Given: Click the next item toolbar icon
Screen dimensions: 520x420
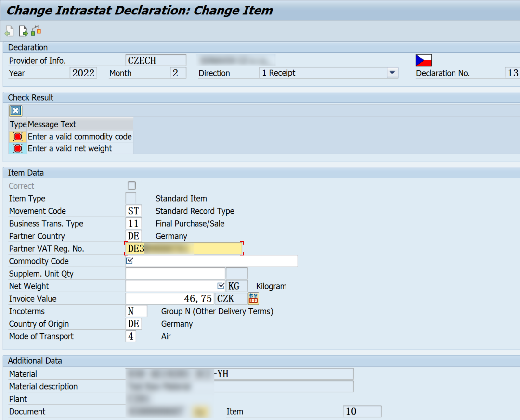Looking at the screenshot, I should (x=23, y=31).
